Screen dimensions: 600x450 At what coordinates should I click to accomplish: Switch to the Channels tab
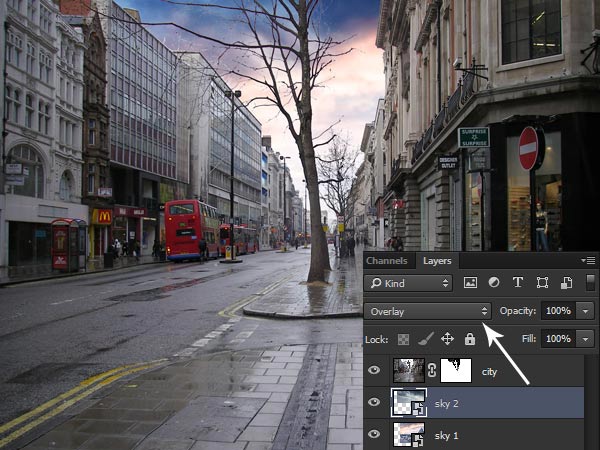386,261
